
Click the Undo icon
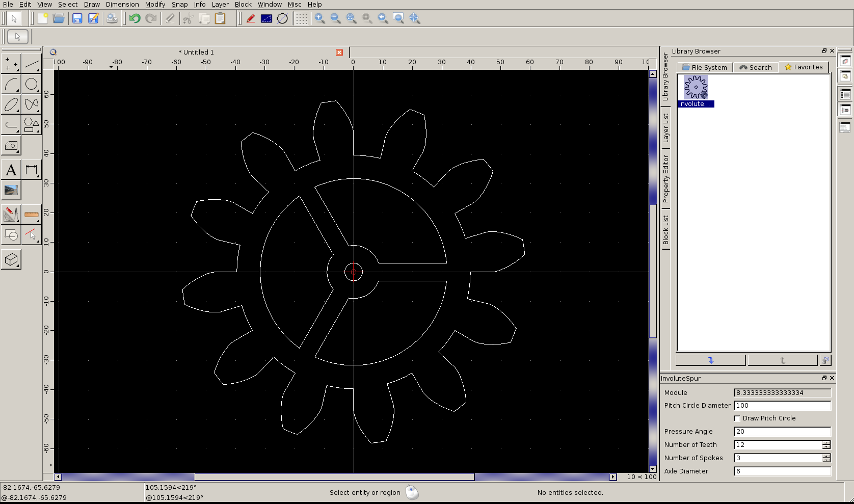coord(135,19)
